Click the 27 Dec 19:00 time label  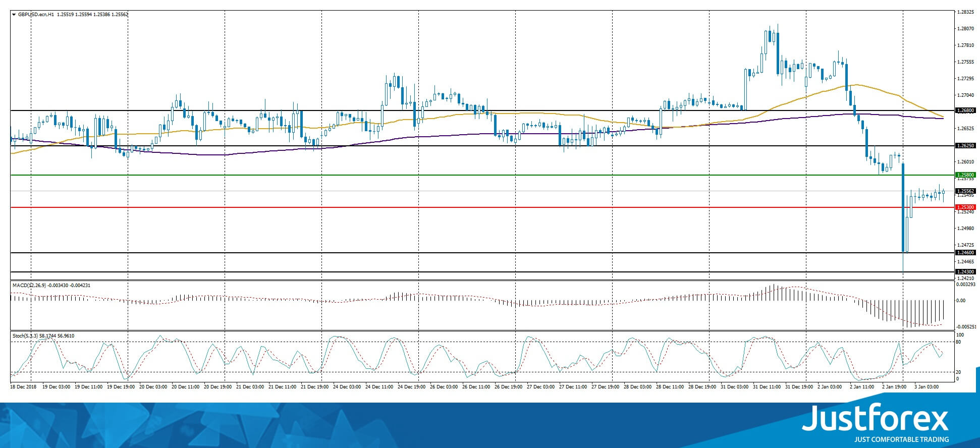pyautogui.click(x=606, y=387)
